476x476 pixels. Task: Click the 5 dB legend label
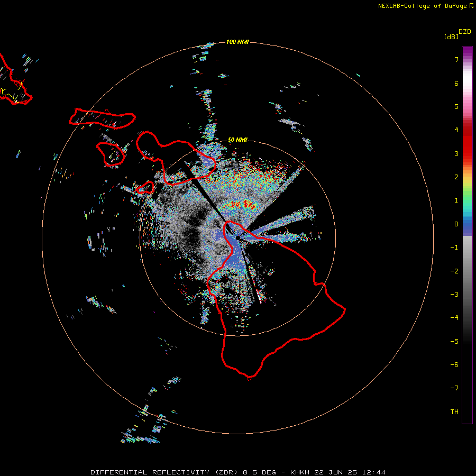[456, 106]
